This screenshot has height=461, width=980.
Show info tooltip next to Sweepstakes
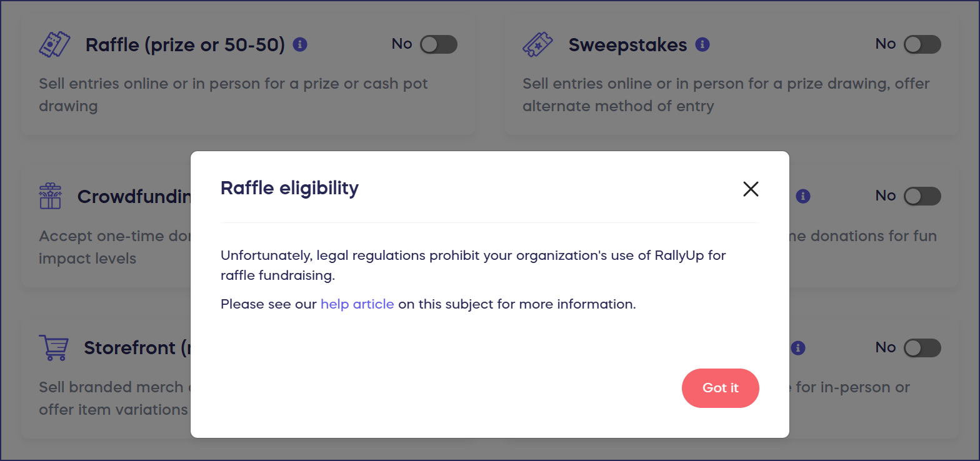click(702, 44)
